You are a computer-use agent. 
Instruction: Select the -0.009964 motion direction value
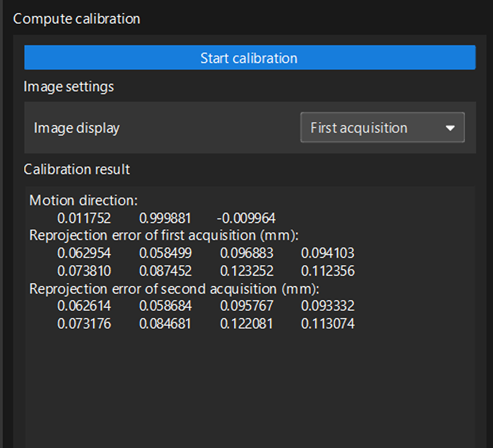[246, 219]
